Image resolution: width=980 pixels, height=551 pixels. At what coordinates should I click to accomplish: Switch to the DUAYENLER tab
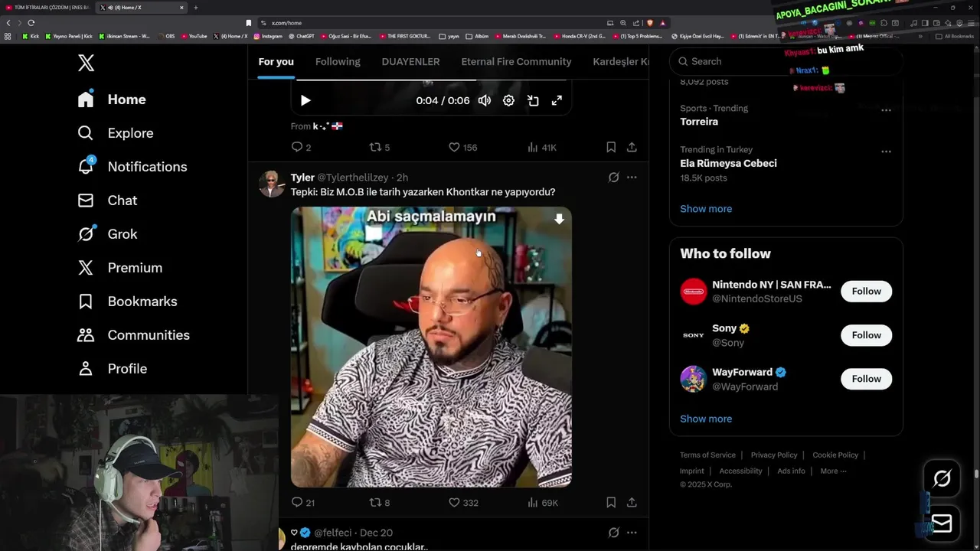pos(410,61)
